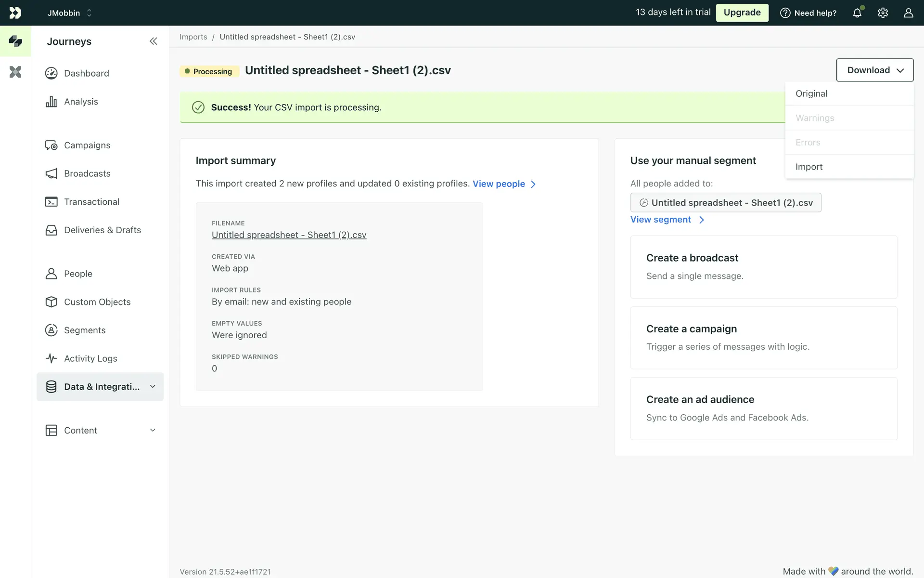
Task: Open notifications bell icon
Action: pos(857,13)
